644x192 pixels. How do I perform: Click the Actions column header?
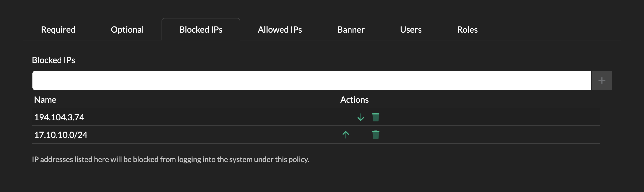coord(354,100)
